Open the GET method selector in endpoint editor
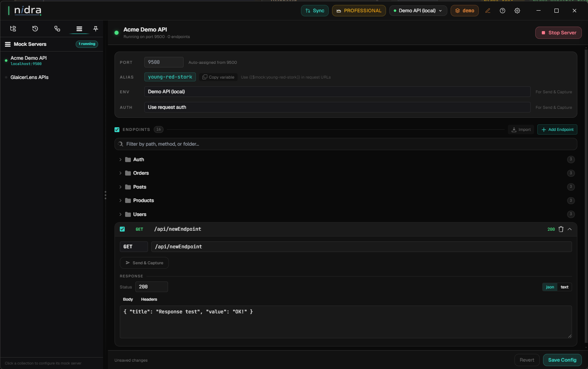 [x=134, y=247]
